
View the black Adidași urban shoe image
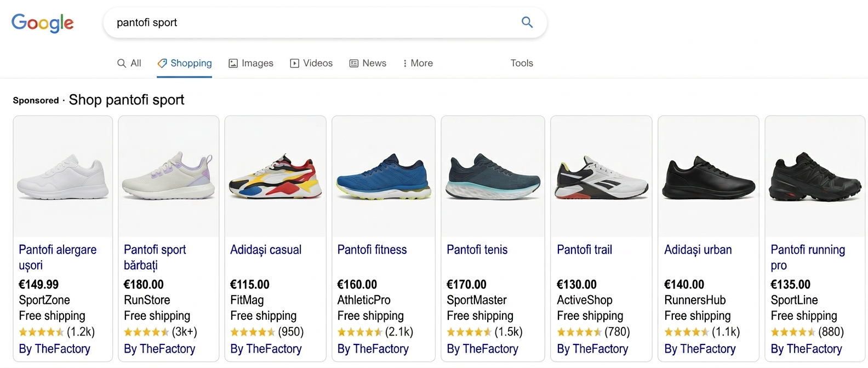709,176
